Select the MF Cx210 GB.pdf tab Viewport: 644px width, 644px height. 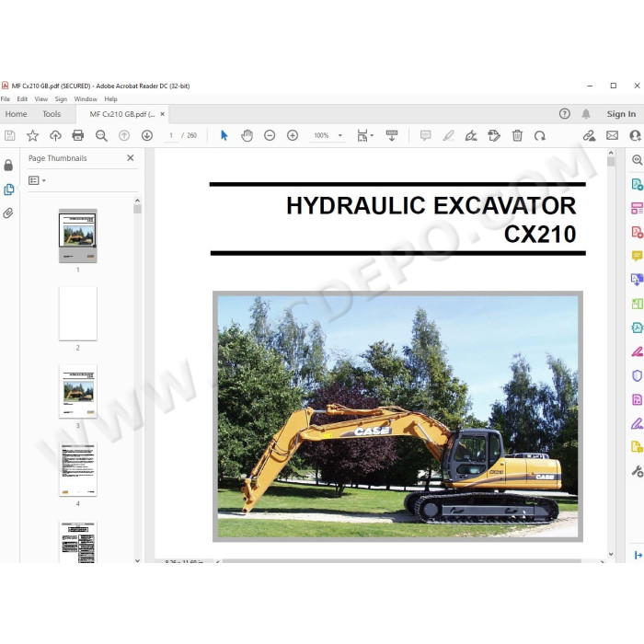(x=122, y=114)
